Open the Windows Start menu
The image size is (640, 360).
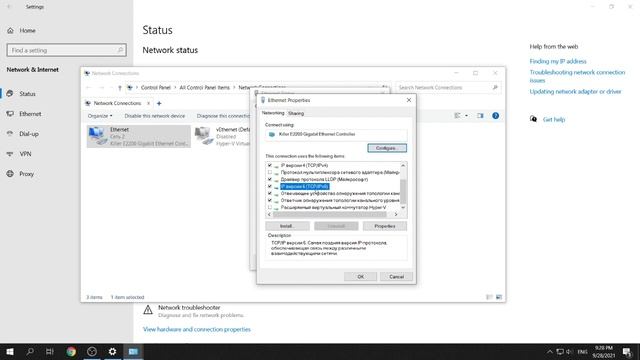[x=10, y=351]
